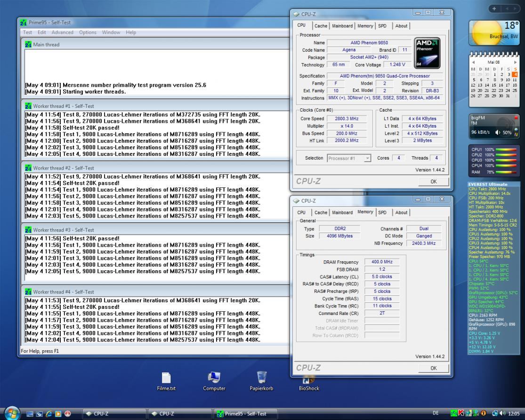Image resolution: width=525 pixels, height=420 pixels.
Task: Click the speaker volume tray icon
Action: pyautogui.click(x=502, y=413)
